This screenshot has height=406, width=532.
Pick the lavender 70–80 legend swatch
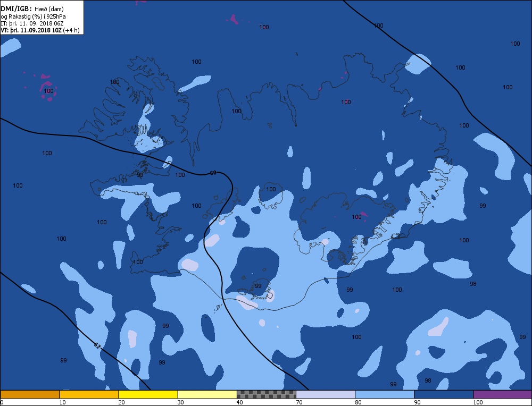click(x=326, y=394)
